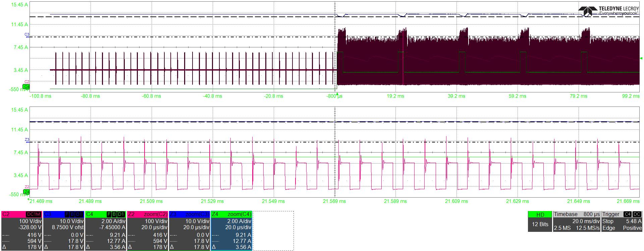Click the DC1M coupling badge on C2

coord(34,214)
